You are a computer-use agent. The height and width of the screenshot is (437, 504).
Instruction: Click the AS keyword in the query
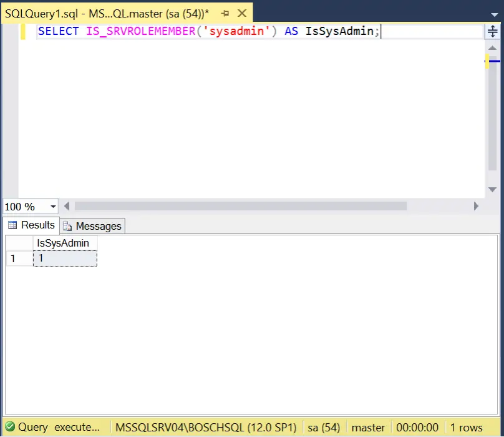[291, 31]
